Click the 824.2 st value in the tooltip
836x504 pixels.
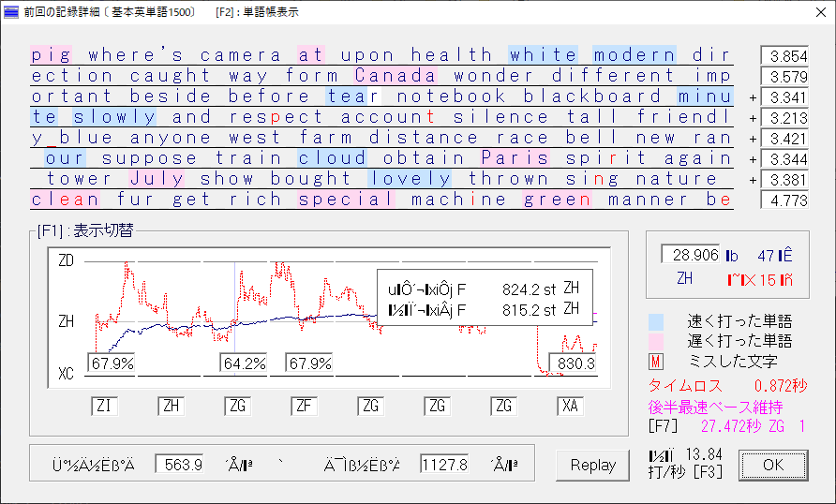pyautogui.click(x=529, y=289)
